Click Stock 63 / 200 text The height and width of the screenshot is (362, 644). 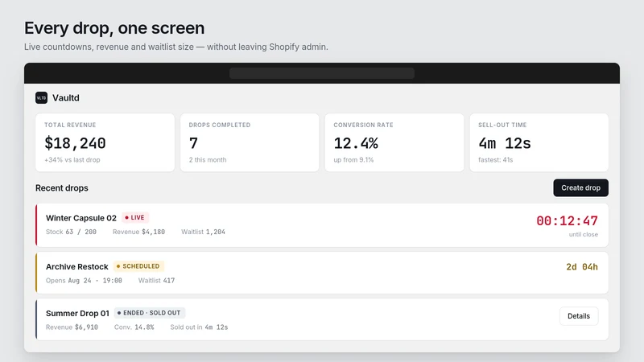pos(71,232)
